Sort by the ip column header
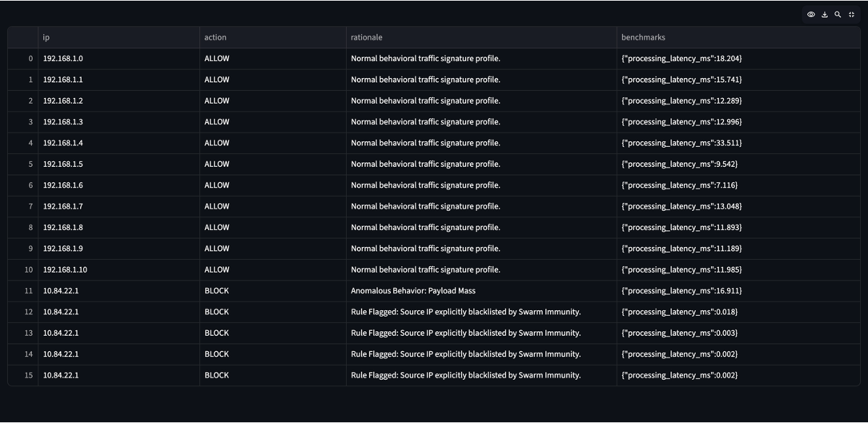The width and height of the screenshot is (868, 423). click(x=119, y=38)
